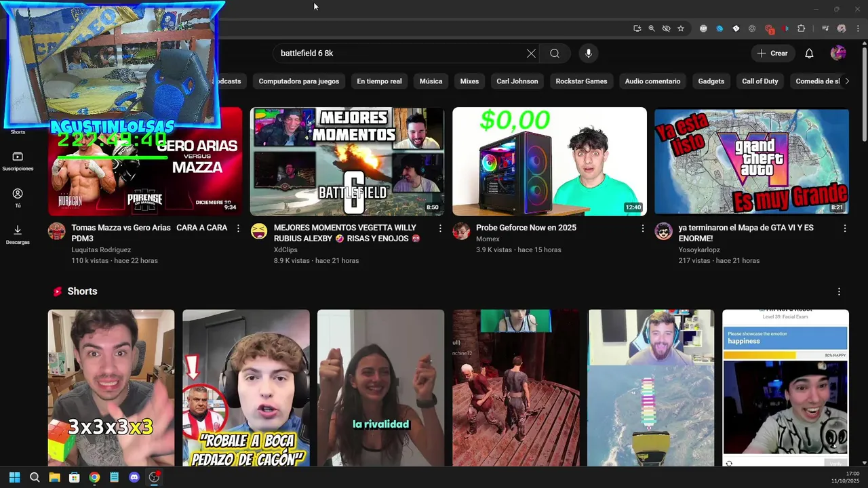Select the Rockstar Games chip
This screenshot has width=868, height=488.
pyautogui.click(x=581, y=81)
